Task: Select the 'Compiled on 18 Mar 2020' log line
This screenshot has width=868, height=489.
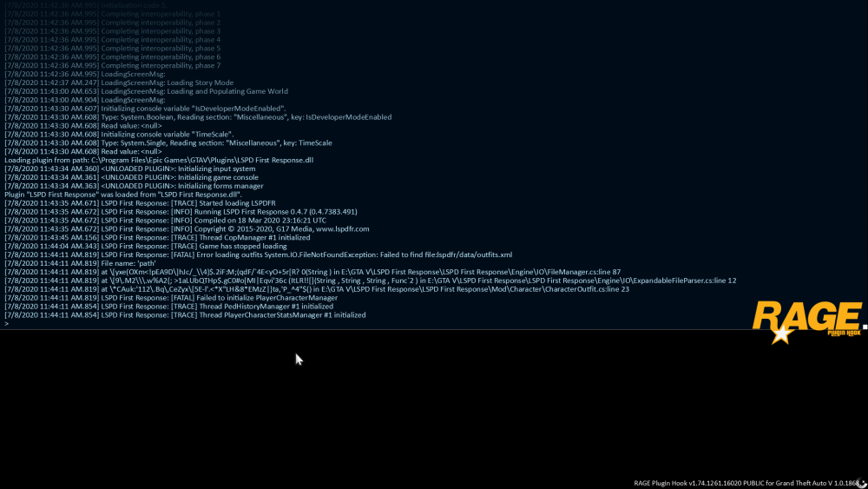Action: 166,221
